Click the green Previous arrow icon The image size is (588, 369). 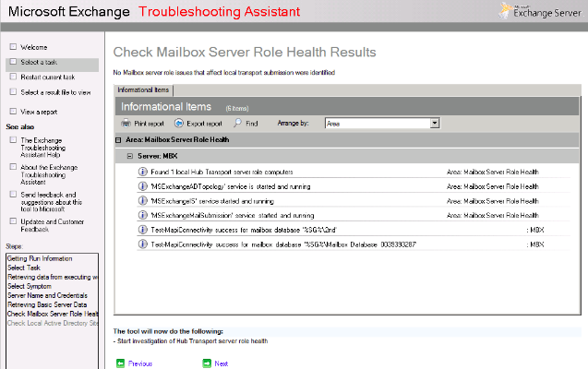(x=120, y=363)
